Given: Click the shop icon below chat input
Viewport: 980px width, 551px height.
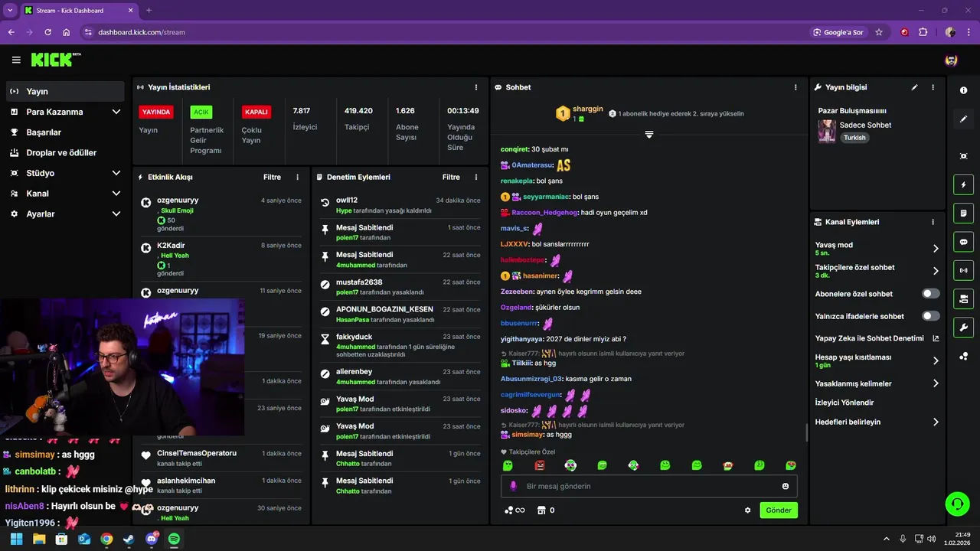Looking at the screenshot, I should [541, 510].
